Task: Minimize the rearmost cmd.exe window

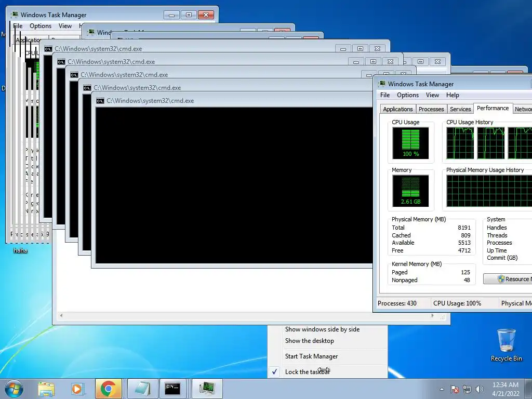Action: pyautogui.click(x=343, y=49)
